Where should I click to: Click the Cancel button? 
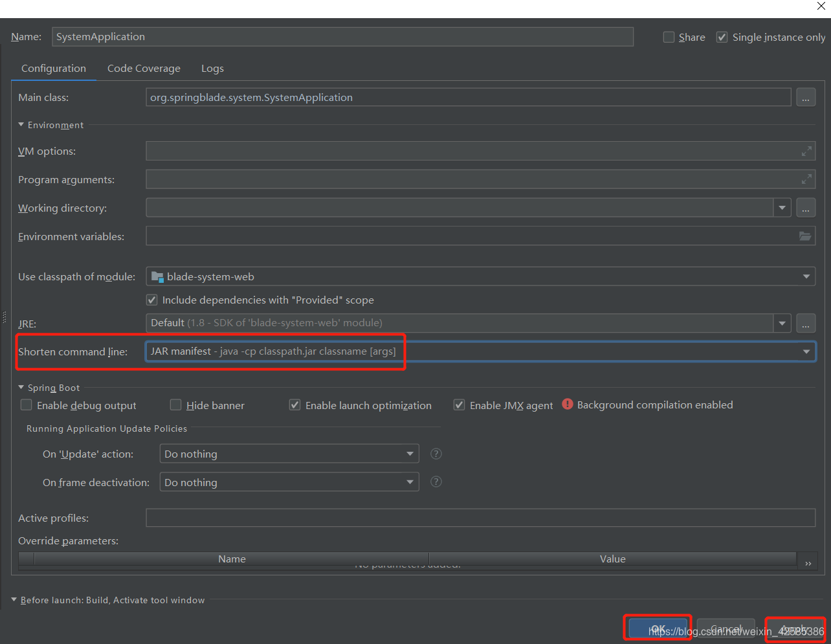(x=726, y=627)
